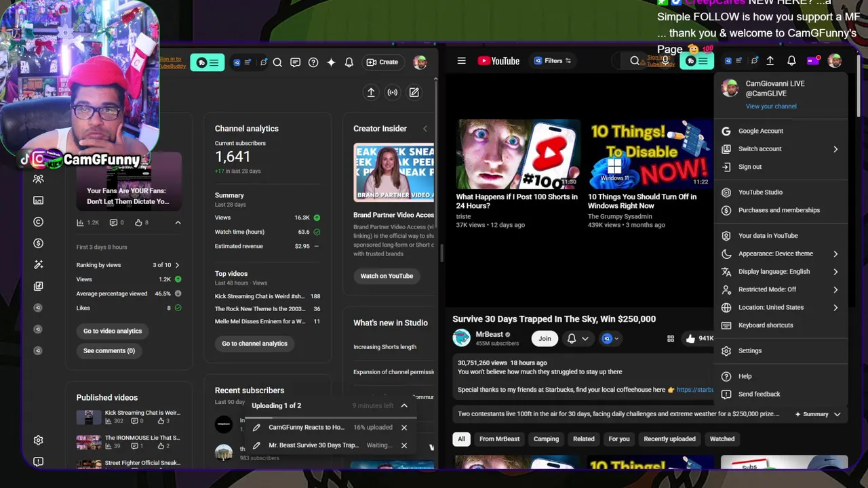Image resolution: width=868 pixels, height=488 pixels.
Task: Click Go to channel analytics
Action: click(x=255, y=344)
